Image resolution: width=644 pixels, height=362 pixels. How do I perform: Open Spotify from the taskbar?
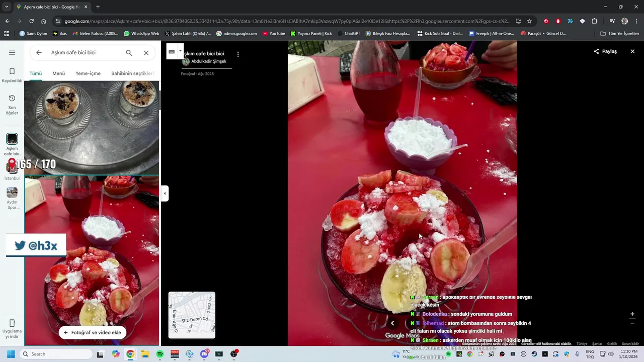[x=160, y=354]
